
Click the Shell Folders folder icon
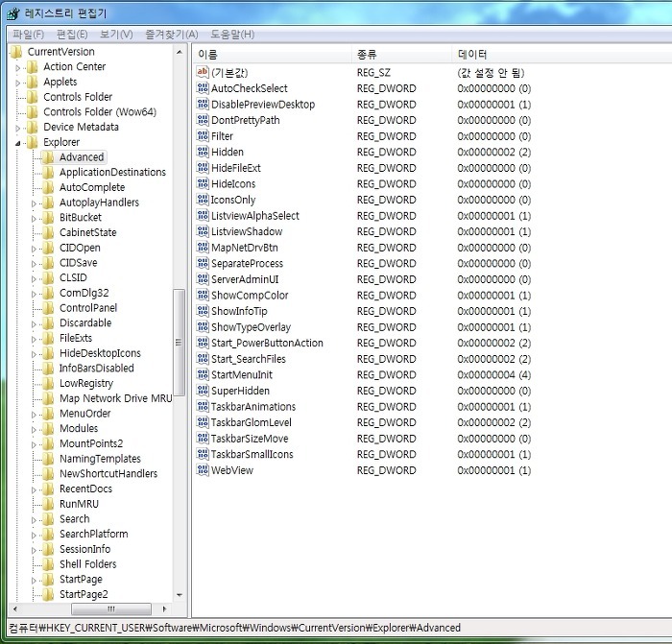(x=48, y=564)
